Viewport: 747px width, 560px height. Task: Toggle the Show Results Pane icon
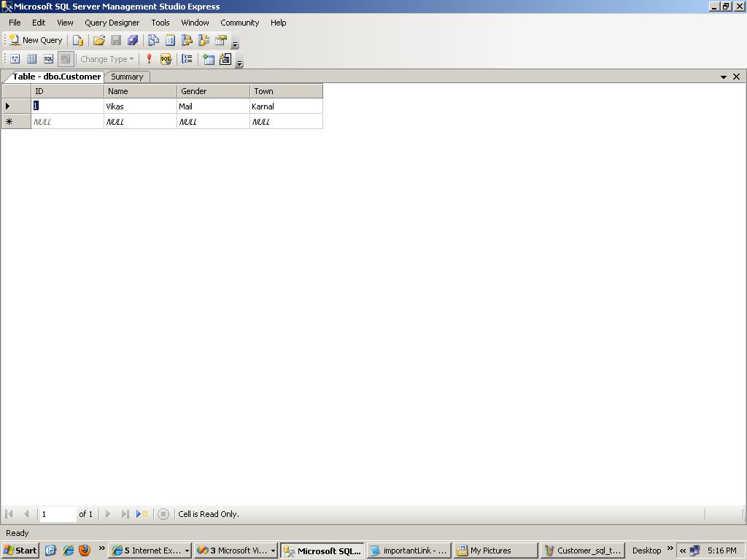click(x=66, y=59)
